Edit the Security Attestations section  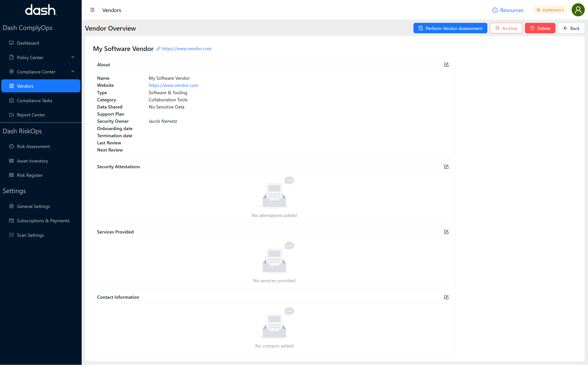click(446, 167)
